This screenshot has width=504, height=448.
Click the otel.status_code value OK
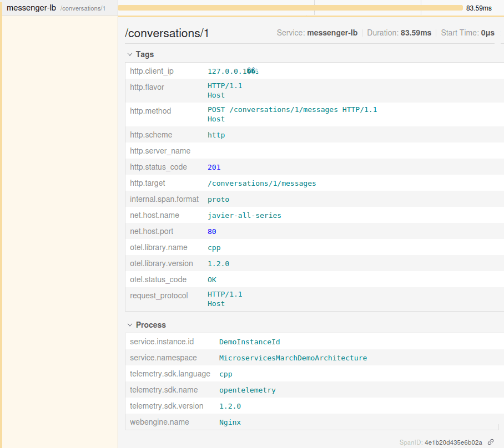coord(211,279)
